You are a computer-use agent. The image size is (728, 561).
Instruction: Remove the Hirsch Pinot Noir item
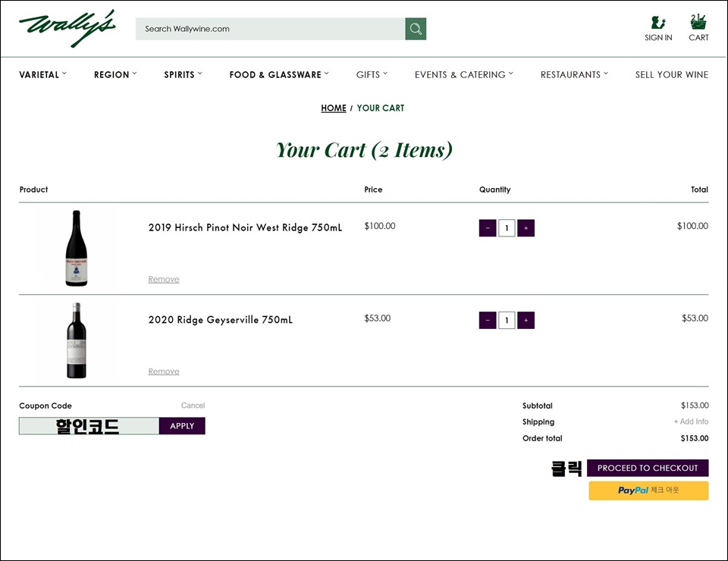point(164,279)
